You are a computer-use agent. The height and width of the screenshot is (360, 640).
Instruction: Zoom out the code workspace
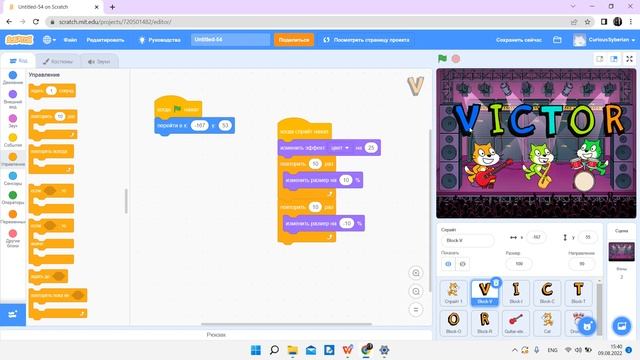(416, 291)
